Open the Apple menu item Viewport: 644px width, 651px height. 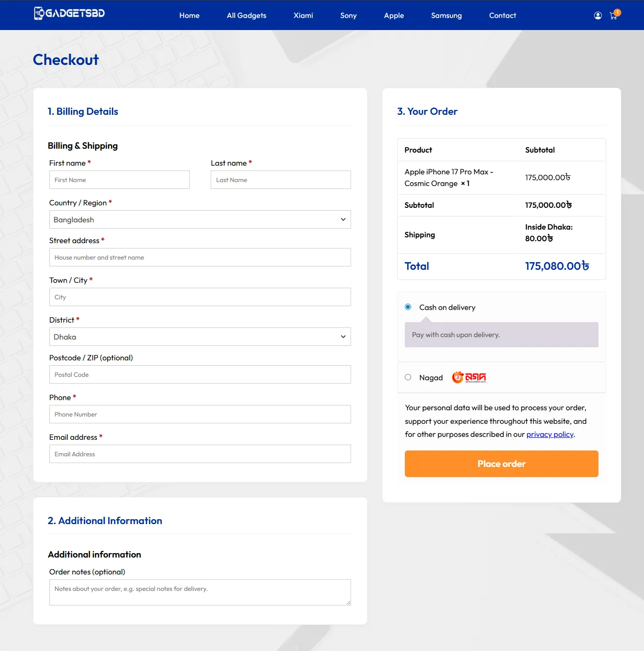pyautogui.click(x=394, y=15)
